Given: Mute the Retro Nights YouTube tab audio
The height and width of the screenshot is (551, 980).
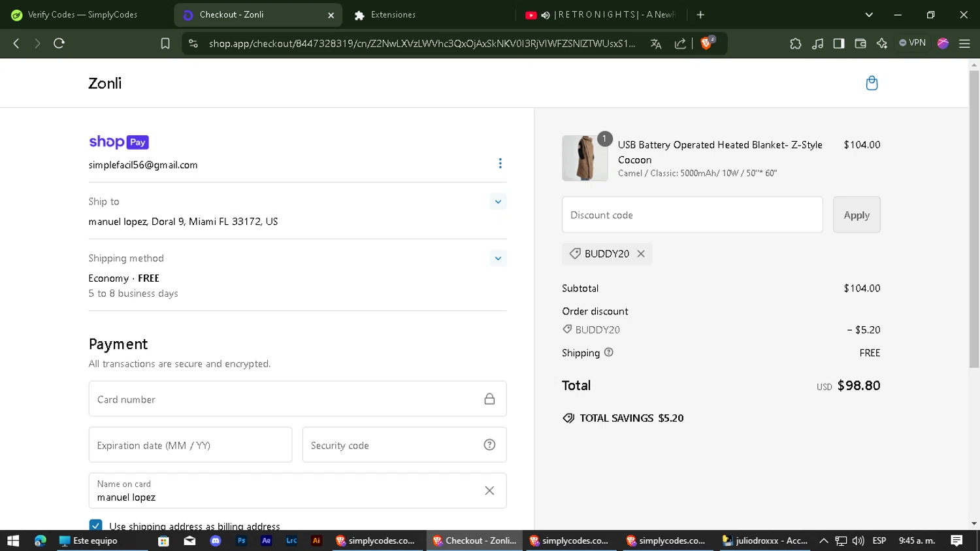Looking at the screenshot, I should [x=546, y=15].
